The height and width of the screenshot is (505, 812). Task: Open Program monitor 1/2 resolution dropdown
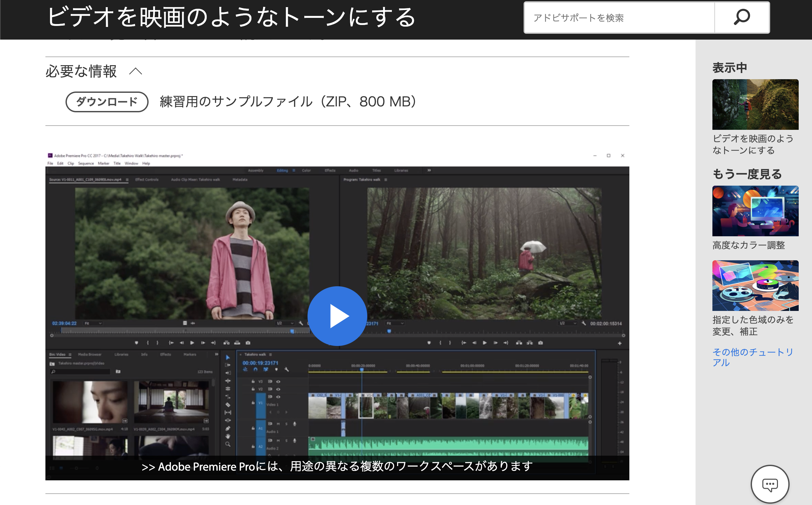(x=568, y=323)
